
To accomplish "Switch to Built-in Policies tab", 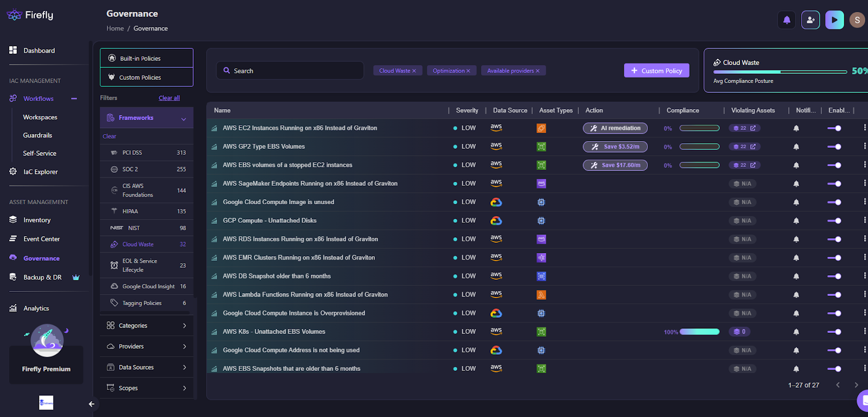I will 146,58.
